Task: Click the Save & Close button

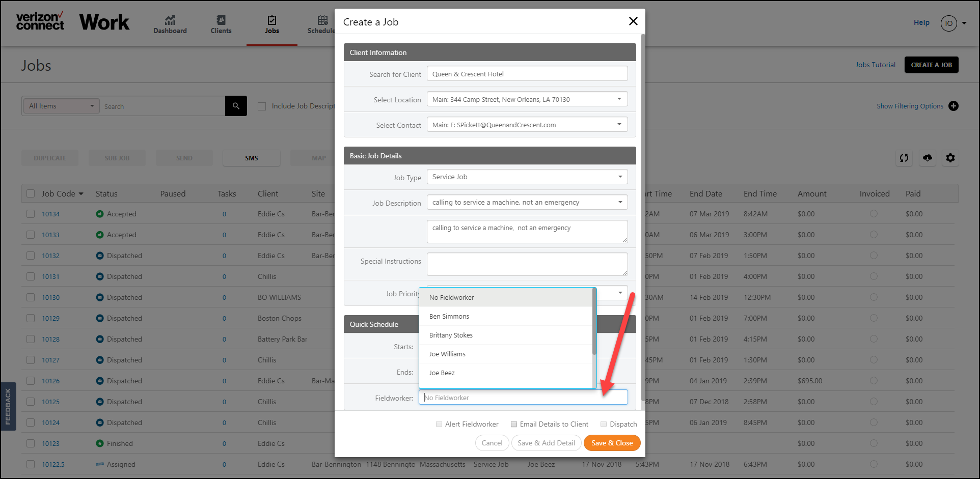Action: [612, 443]
